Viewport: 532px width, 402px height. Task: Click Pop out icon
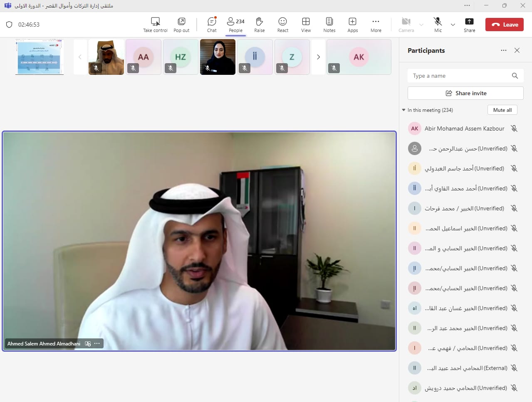[x=181, y=25]
